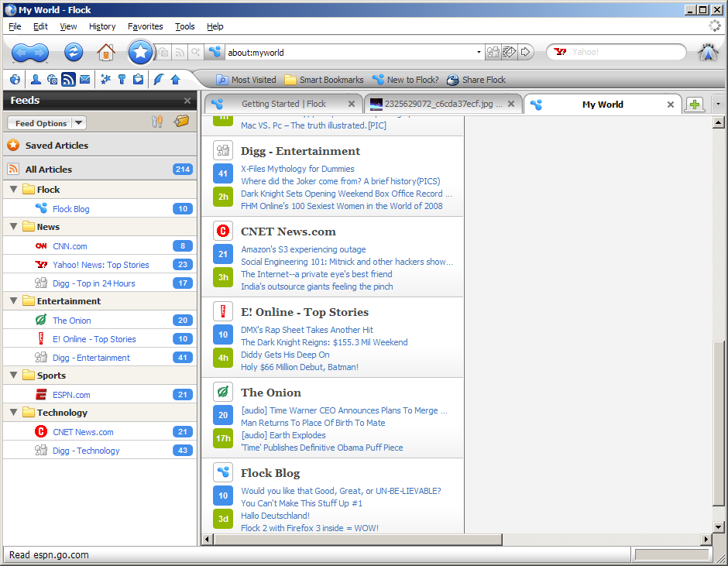
Task: Click the envelope-and-pen icon after address bar
Action: click(x=509, y=52)
